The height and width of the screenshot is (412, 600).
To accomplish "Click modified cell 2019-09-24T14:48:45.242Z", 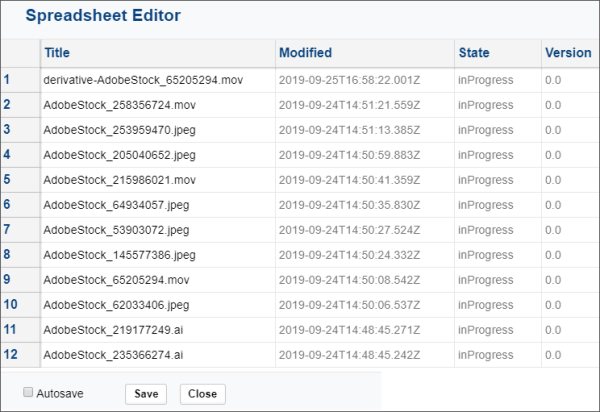I will [365, 355].
